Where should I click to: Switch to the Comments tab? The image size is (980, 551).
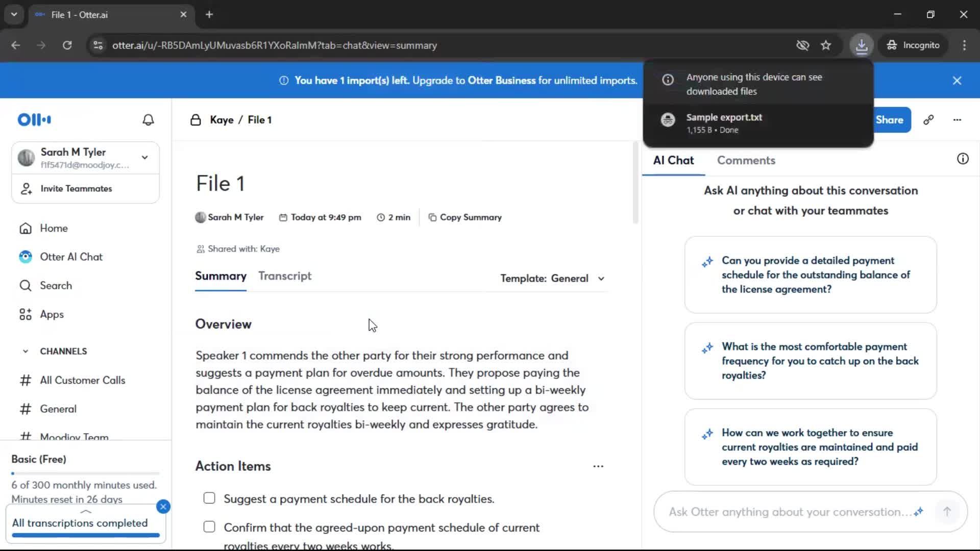click(x=746, y=160)
